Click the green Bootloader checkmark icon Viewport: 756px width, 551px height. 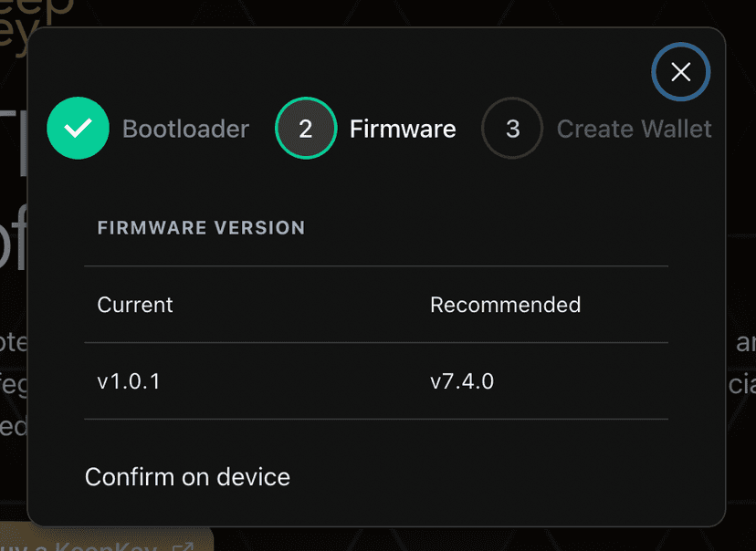click(x=79, y=128)
